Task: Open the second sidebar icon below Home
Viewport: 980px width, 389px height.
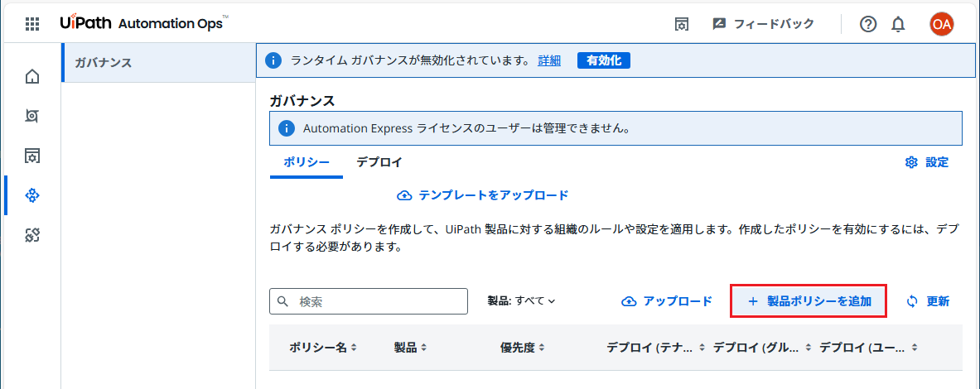Action: (31, 116)
